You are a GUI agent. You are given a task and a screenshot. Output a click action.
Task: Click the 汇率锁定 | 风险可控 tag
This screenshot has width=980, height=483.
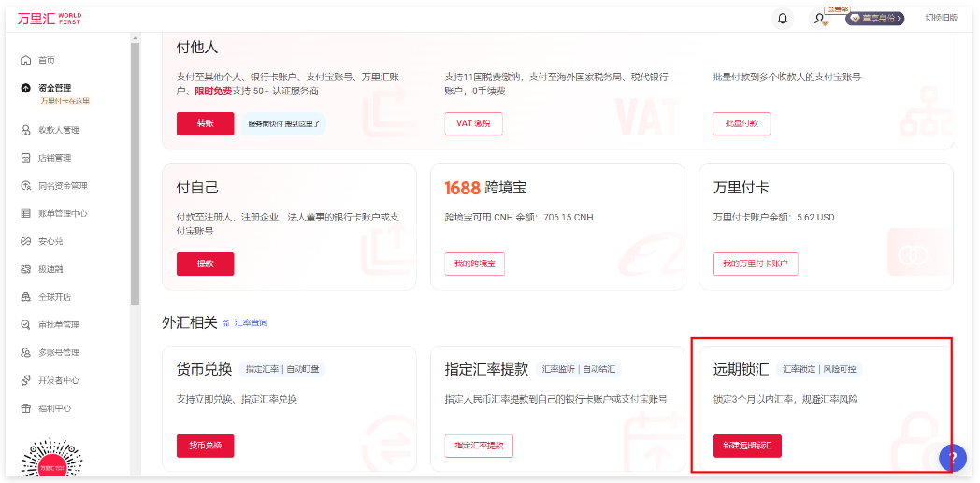point(819,369)
